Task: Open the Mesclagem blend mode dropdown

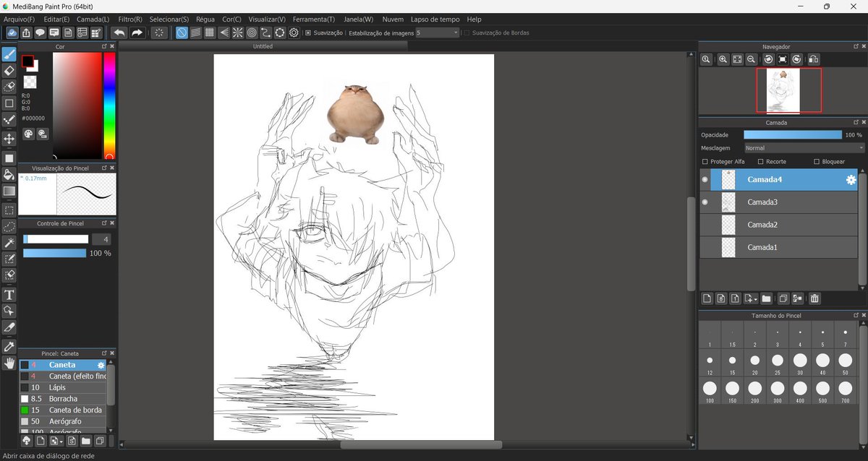Action: (804, 148)
